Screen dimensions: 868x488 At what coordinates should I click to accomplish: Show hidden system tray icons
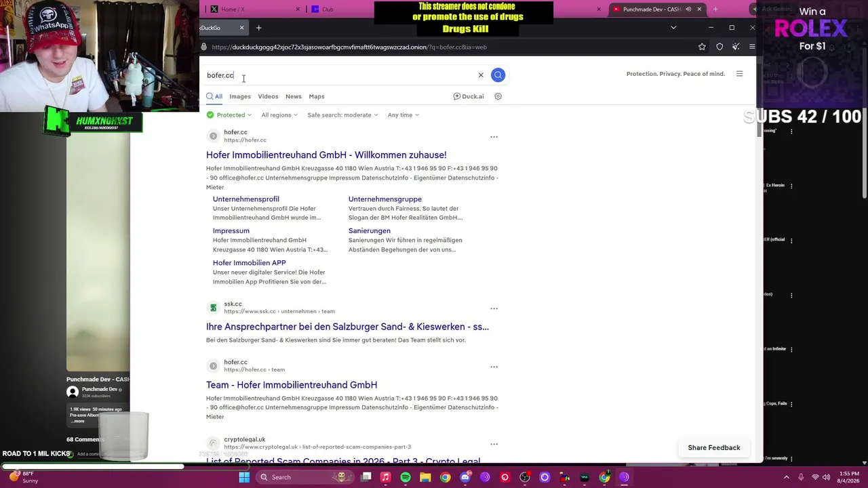(x=787, y=477)
